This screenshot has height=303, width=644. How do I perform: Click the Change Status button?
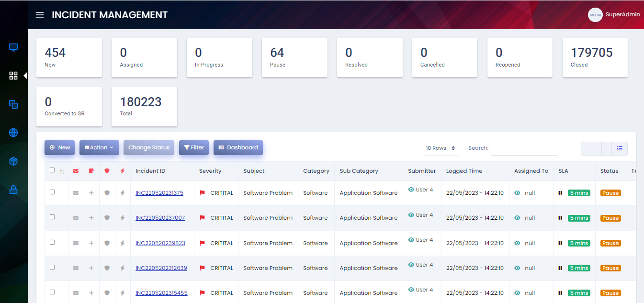coord(149,147)
